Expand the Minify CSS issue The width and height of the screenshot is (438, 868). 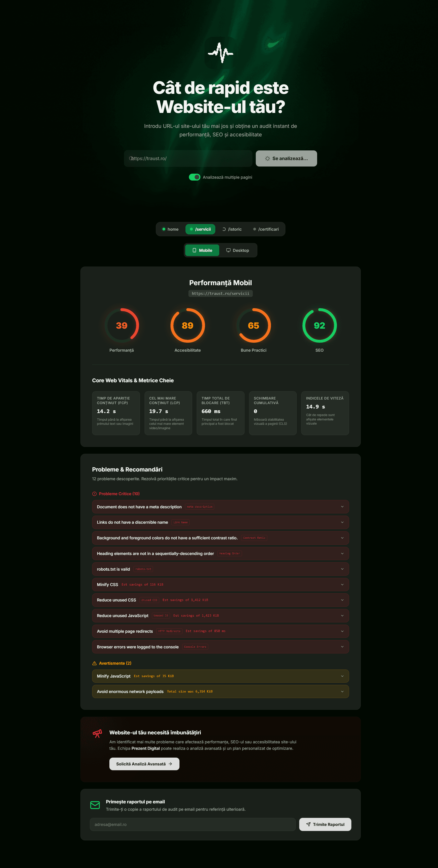click(221, 585)
